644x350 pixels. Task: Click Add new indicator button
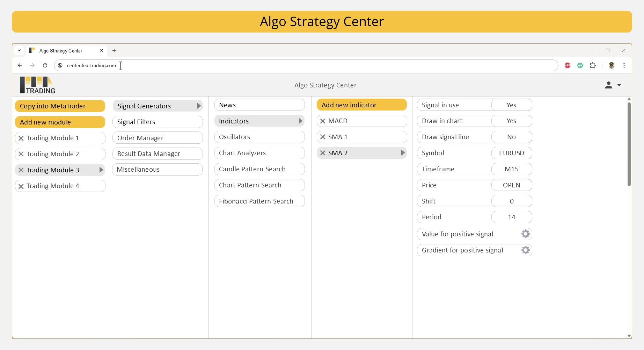point(362,105)
